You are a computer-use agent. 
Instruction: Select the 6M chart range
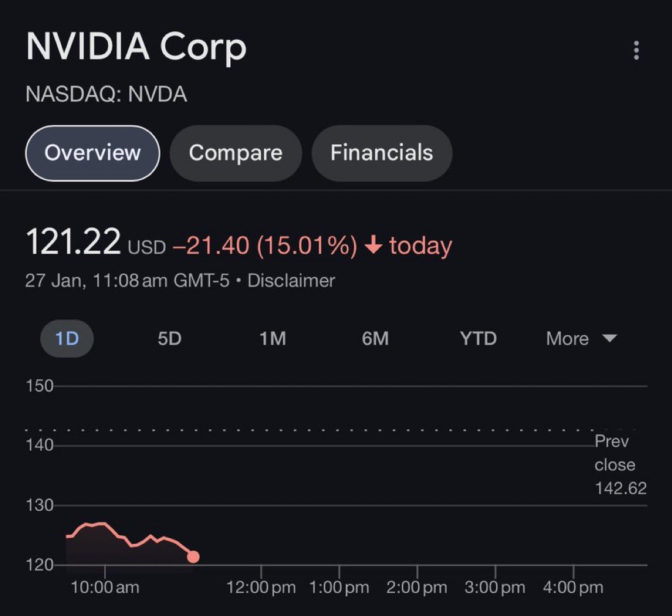click(375, 338)
